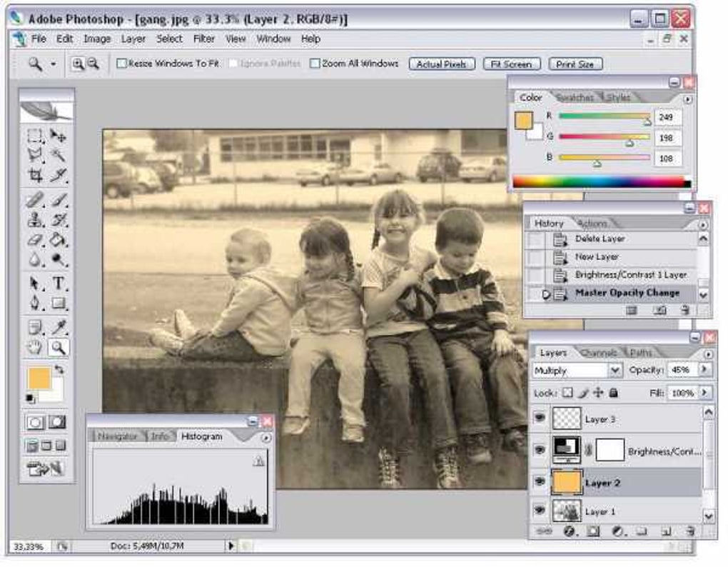Select the Clone Stamp tool
Viewport: 728px width, 567px height.
[35, 220]
